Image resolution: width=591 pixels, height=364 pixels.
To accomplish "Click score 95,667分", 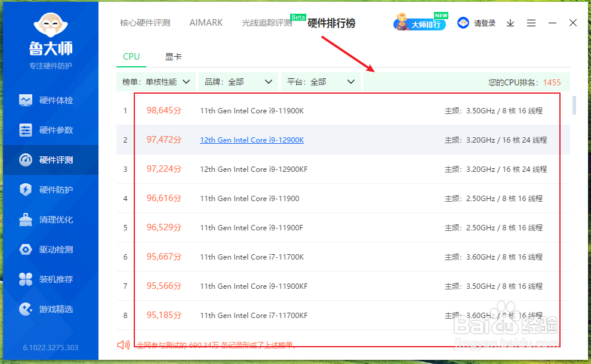I will [164, 257].
